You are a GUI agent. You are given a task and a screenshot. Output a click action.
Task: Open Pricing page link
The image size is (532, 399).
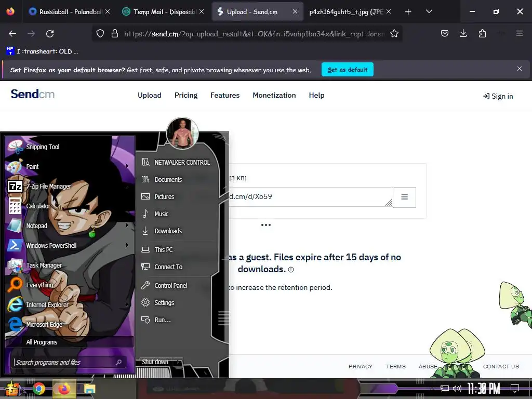[x=186, y=96]
